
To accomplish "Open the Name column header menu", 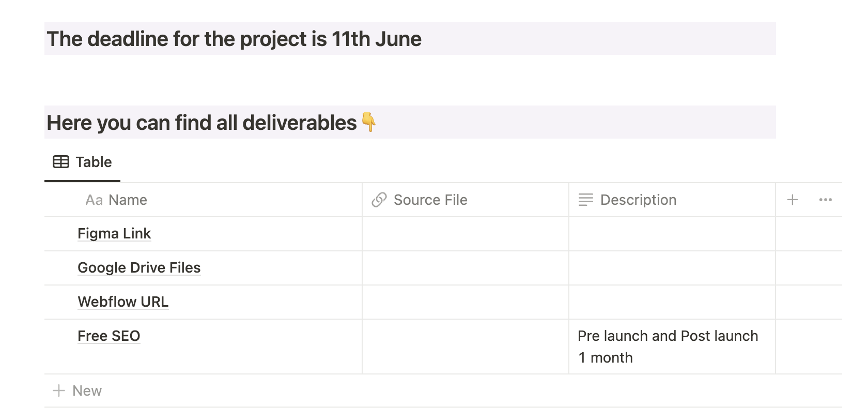I will [x=128, y=200].
